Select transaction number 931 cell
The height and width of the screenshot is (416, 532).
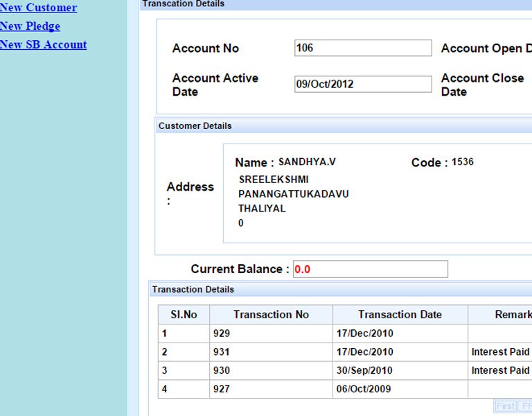(x=271, y=352)
